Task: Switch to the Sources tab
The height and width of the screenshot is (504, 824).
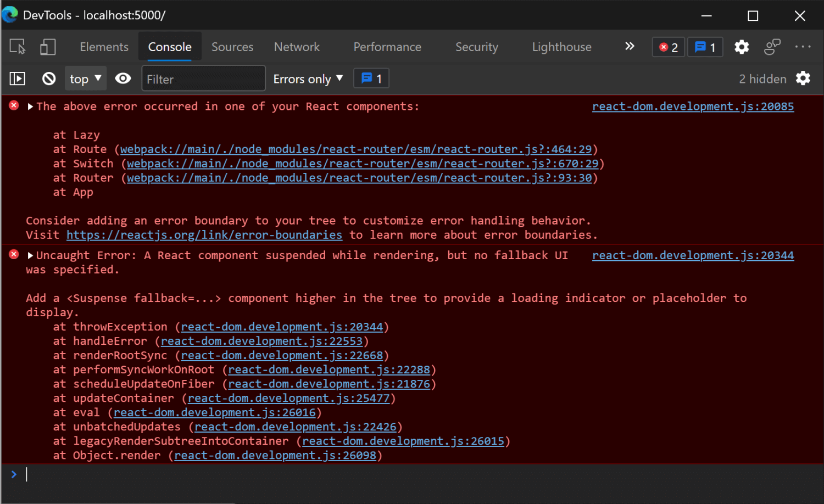Action: [232, 47]
